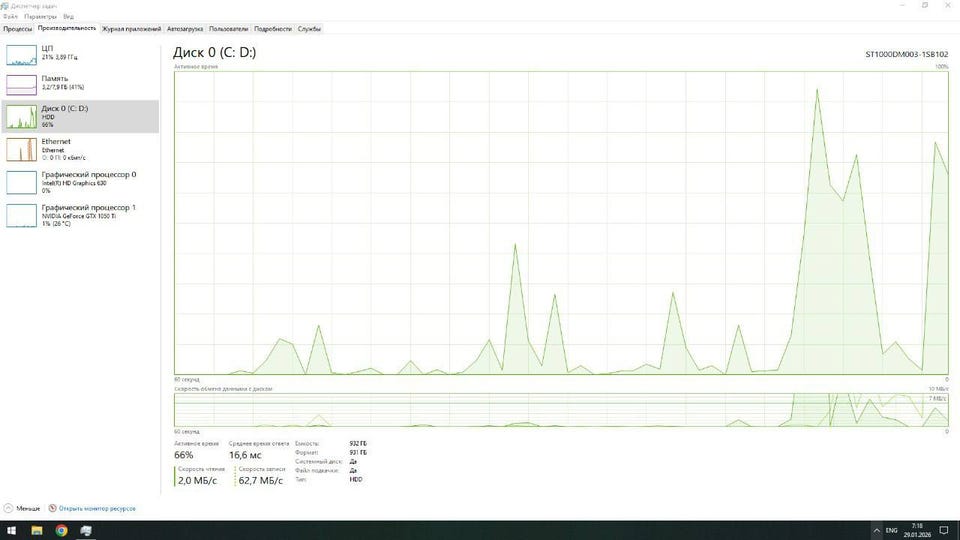Open Google Chrome from the taskbar
This screenshot has width=960, height=540.
61,530
